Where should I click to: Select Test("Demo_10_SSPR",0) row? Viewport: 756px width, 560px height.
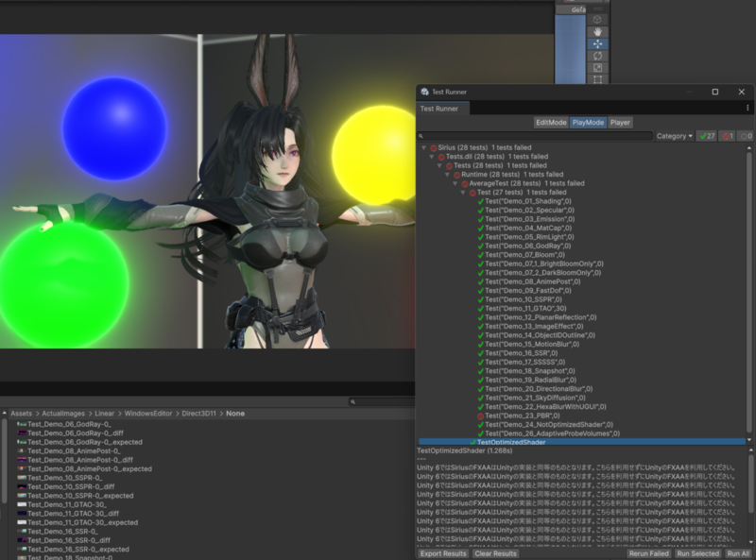pos(524,299)
